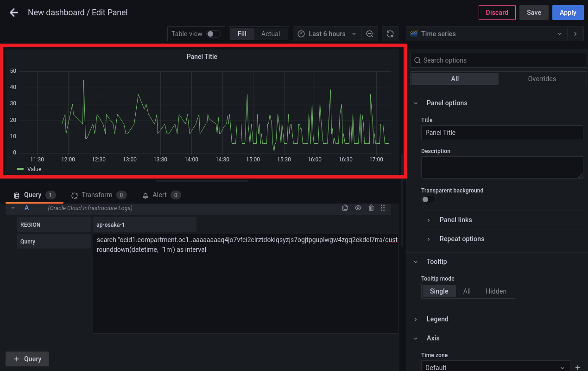This screenshot has height=371, width=588.
Task: Expand the Legend options section
Action: (x=437, y=319)
